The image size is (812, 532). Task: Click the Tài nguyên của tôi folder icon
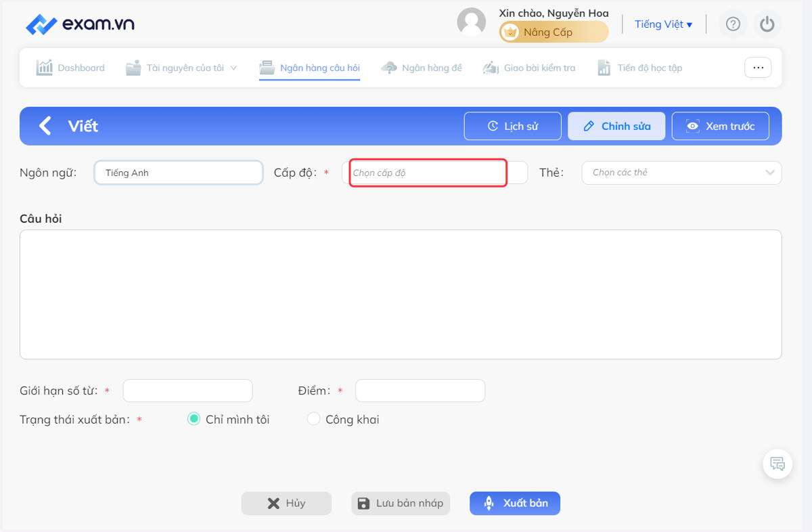(133, 68)
